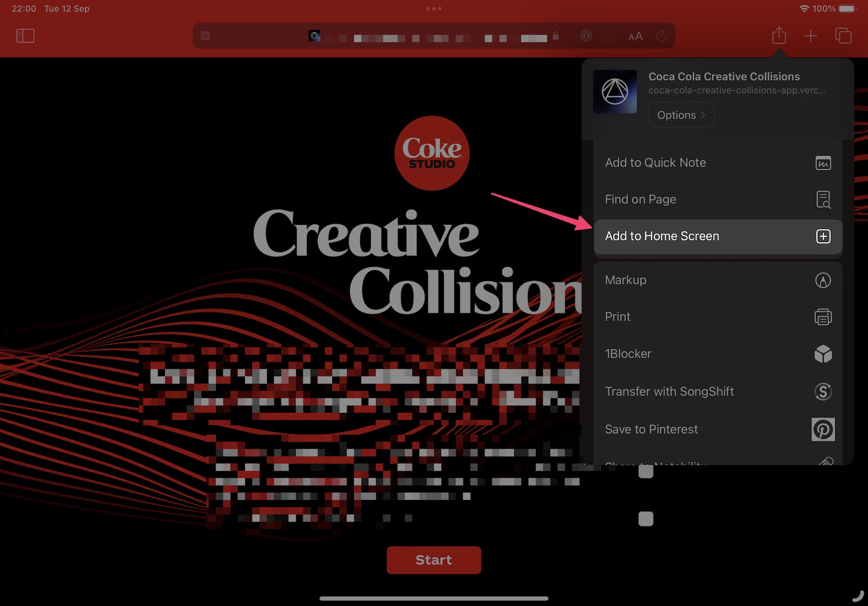Click the Pinterest logo icon

[x=823, y=429]
